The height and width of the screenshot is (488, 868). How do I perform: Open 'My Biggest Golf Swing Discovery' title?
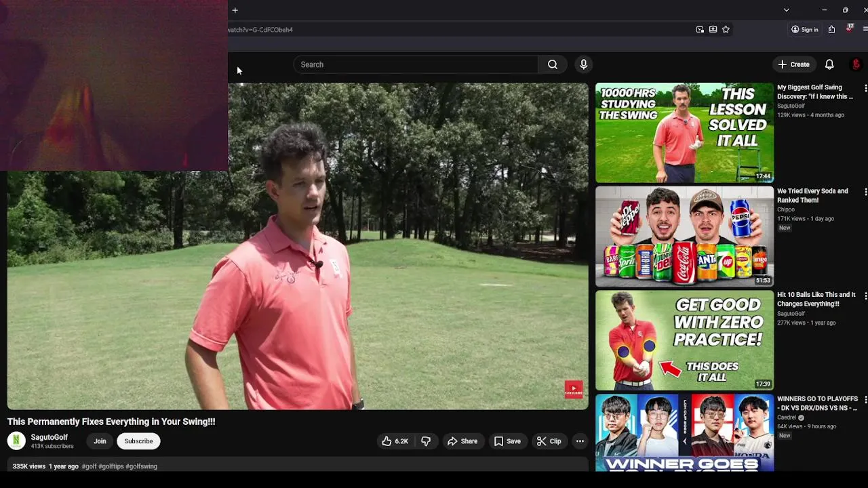[x=815, y=91]
